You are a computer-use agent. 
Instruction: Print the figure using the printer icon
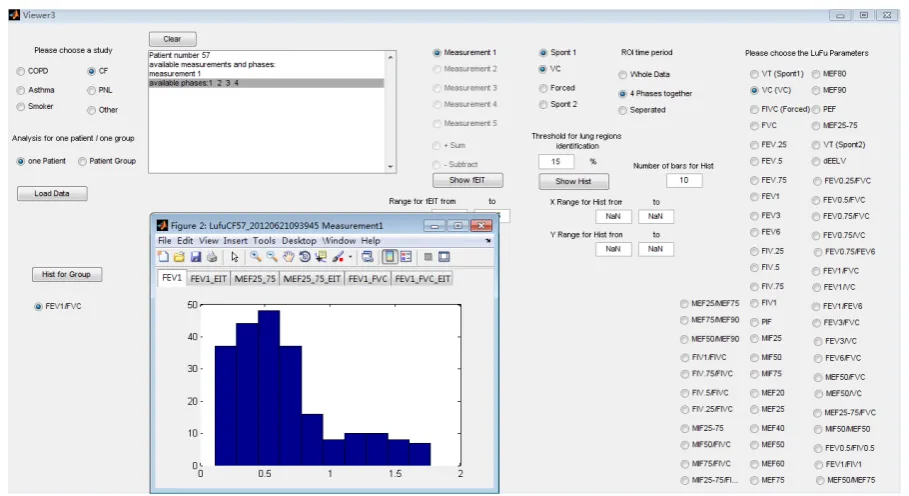[x=212, y=257]
